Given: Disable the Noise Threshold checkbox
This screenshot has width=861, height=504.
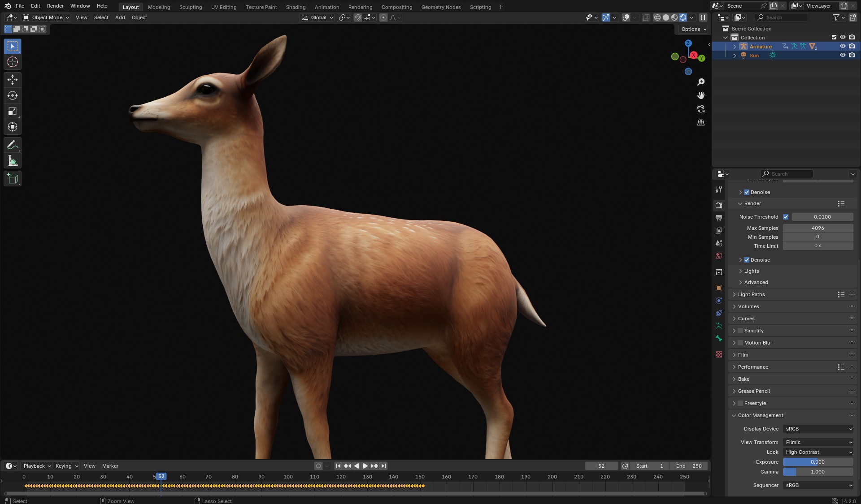Looking at the screenshot, I should coord(786,217).
